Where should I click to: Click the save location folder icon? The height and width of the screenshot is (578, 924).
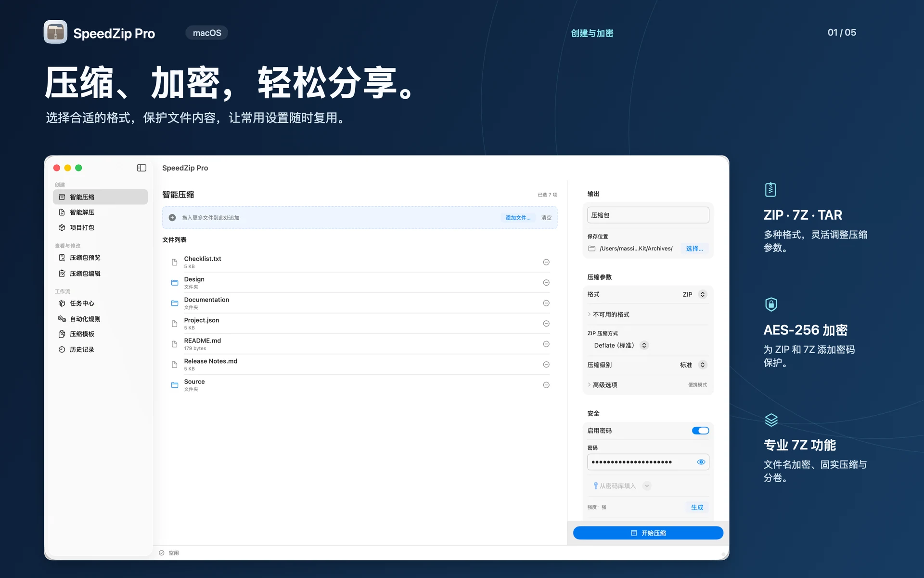[592, 249]
